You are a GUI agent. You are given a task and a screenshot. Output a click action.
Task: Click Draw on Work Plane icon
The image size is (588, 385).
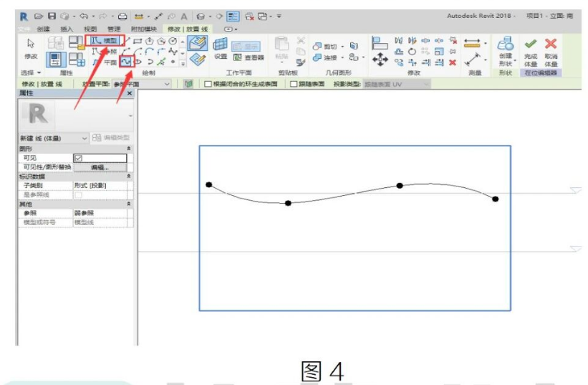[x=198, y=60]
